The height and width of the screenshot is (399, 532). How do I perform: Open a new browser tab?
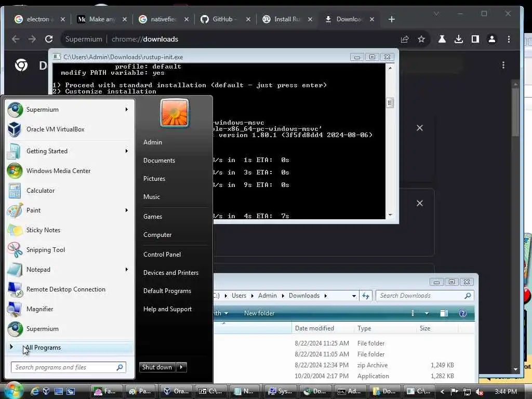392,19
